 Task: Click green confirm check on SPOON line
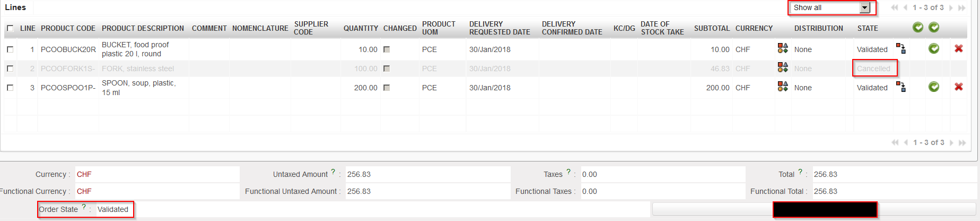(934, 87)
